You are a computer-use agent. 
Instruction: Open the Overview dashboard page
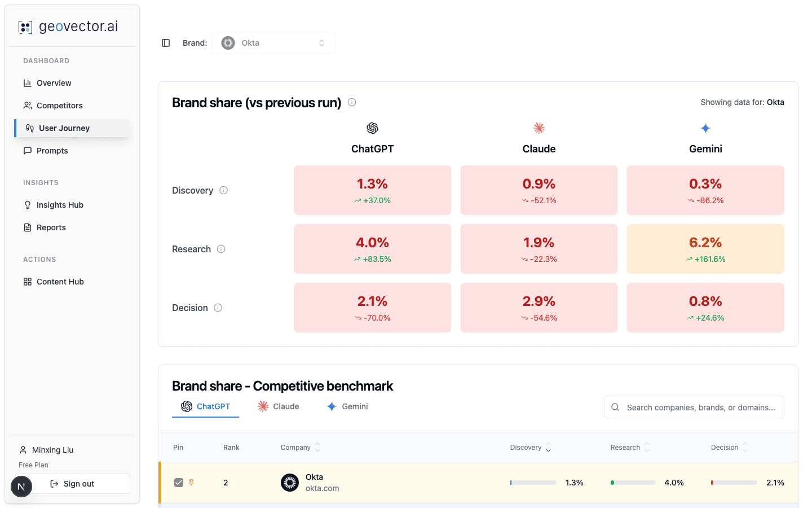coord(55,83)
